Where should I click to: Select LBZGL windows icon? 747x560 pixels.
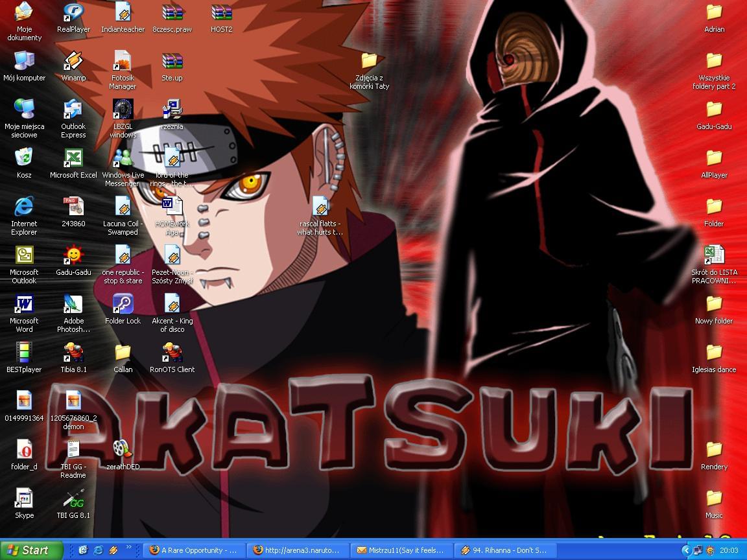pyautogui.click(x=123, y=109)
